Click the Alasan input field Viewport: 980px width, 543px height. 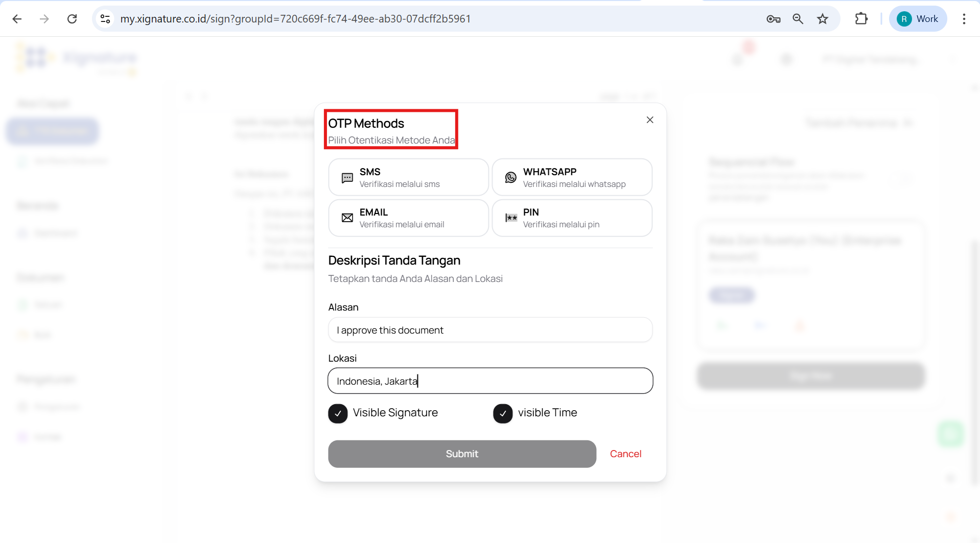[489, 330]
